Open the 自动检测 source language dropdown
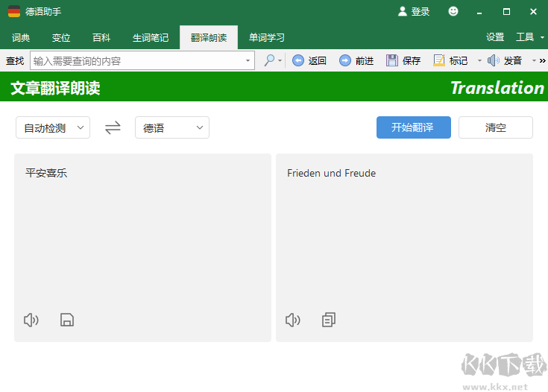Screen dimensions: 548x392 [53, 128]
